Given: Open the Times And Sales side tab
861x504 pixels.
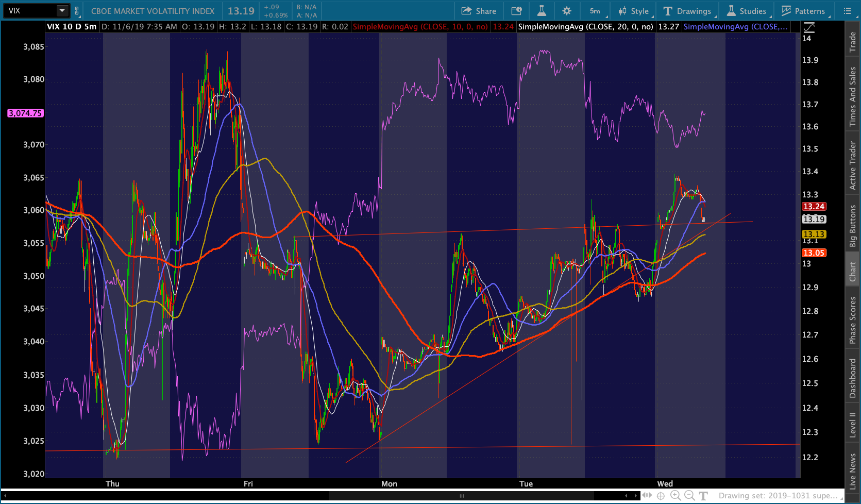Looking at the screenshot, I should tap(853, 97).
